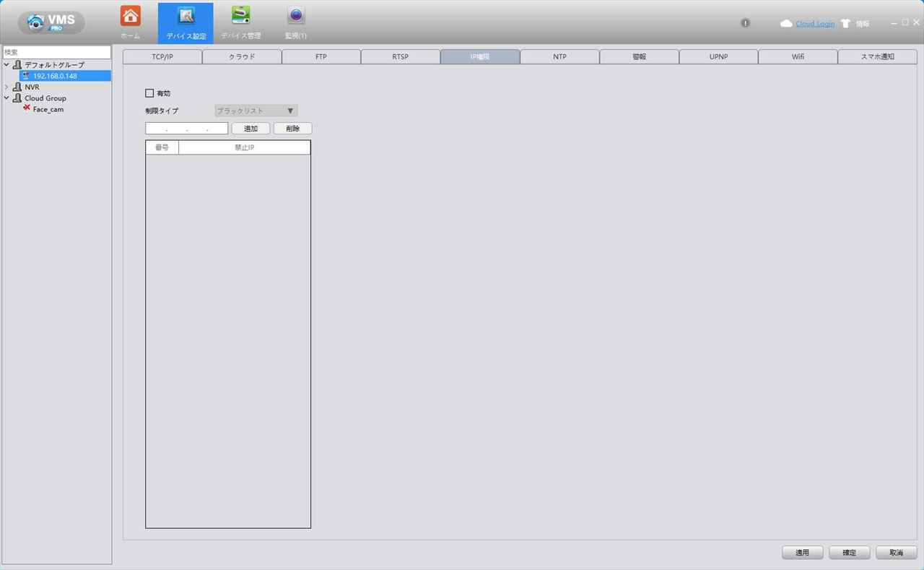Screen dimensions: 924x570
Task: Click the 番号 column header
Action: 162,147
